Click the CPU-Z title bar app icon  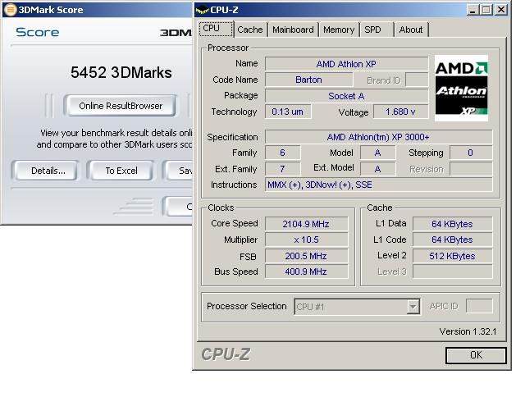click(202, 10)
